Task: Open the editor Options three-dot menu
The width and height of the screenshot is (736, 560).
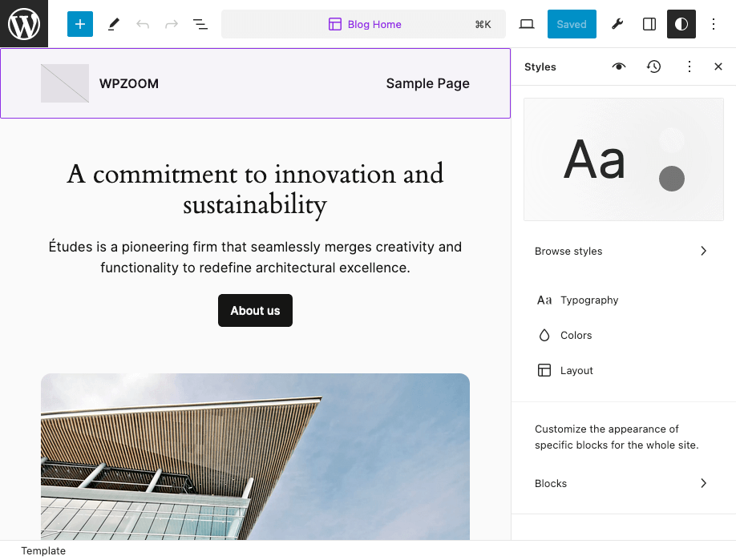Action: click(x=714, y=24)
